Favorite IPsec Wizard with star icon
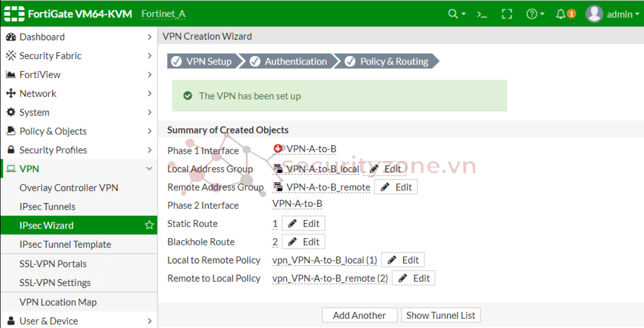 (149, 225)
